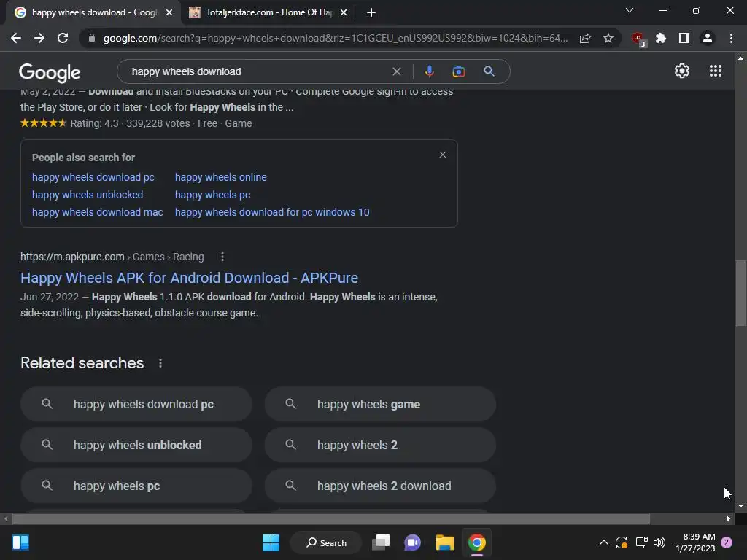Screen dimensions: 747x560
Task: Select the happy wheels download Google tab
Action: point(94,12)
